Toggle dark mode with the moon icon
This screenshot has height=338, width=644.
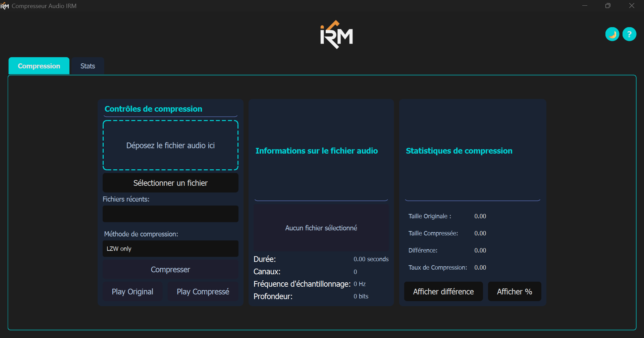click(612, 34)
